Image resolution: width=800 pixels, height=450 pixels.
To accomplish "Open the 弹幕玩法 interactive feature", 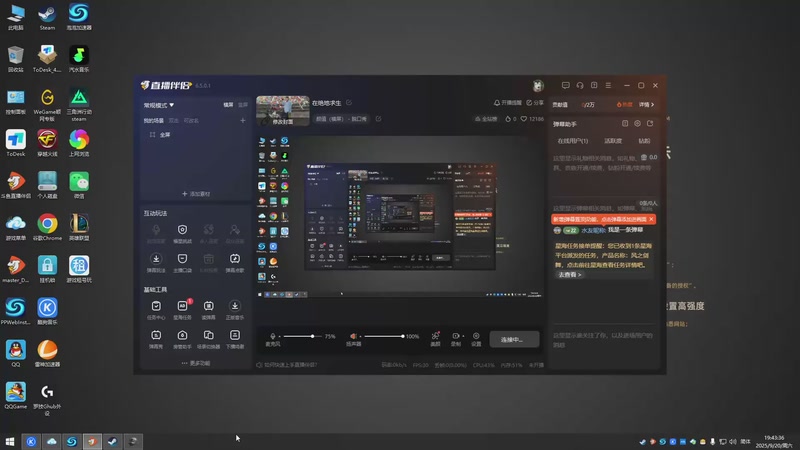I will coord(156,262).
